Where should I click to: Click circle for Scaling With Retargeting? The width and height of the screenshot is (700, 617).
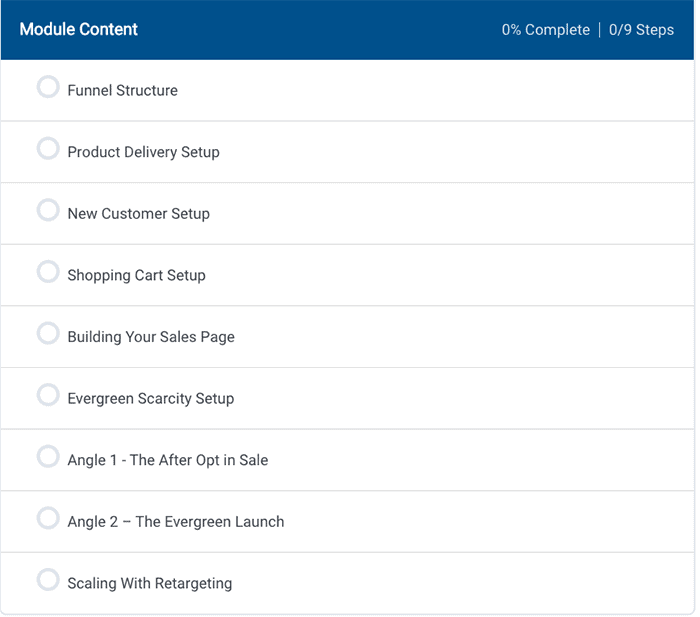48,580
